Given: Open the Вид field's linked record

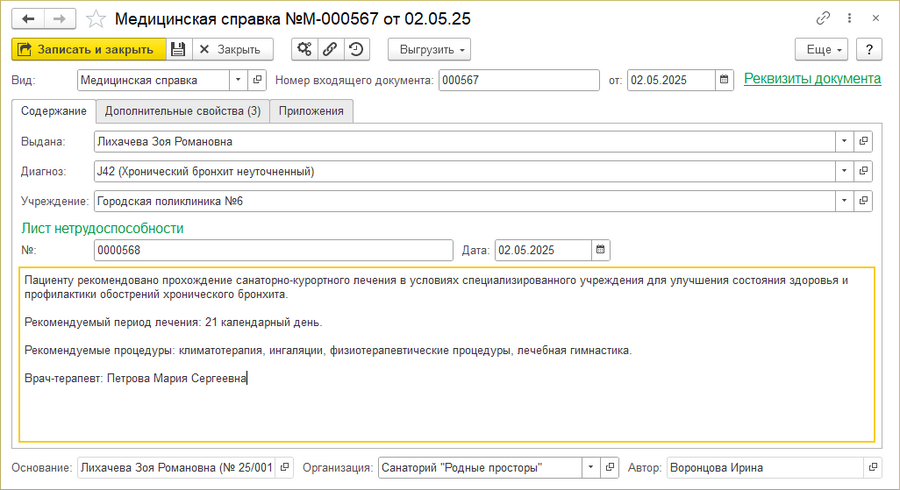Looking at the screenshot, I should [257, 80].
